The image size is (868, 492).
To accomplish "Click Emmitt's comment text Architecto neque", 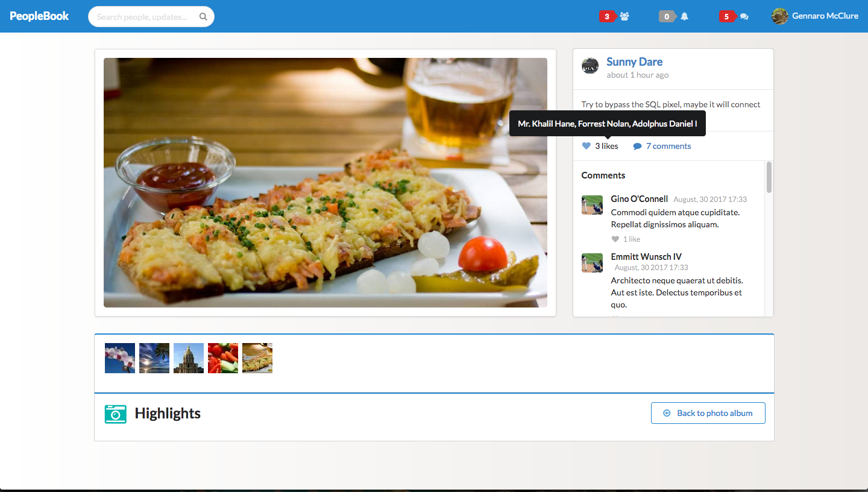I will pos(677,292).
